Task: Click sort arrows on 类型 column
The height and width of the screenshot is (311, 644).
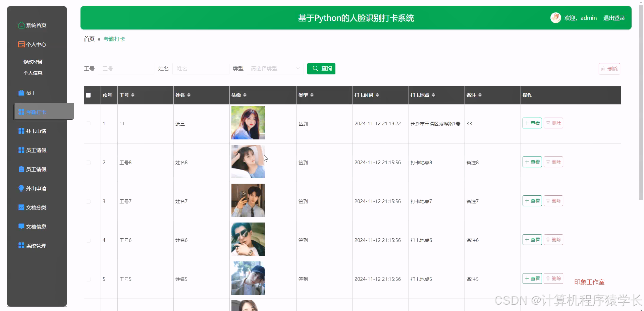Action: point(312,95)
